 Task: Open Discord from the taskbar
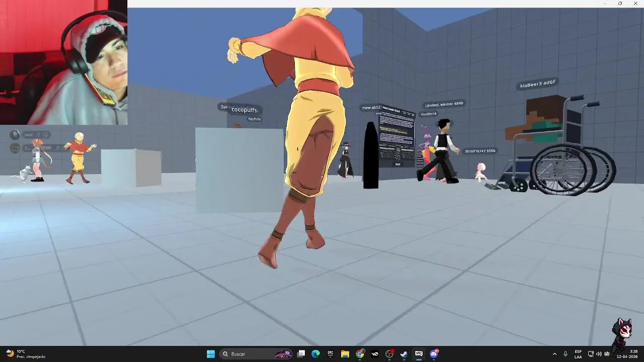click(x=434, y=354)
